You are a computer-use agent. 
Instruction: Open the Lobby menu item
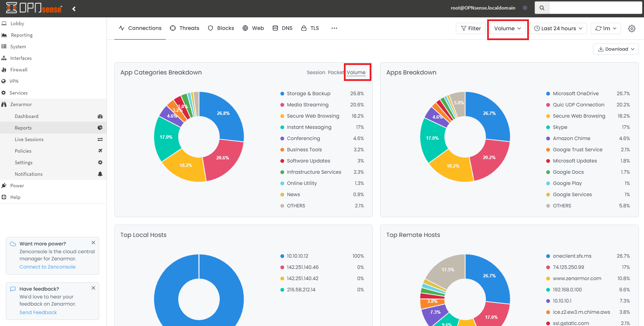[53, 23]
